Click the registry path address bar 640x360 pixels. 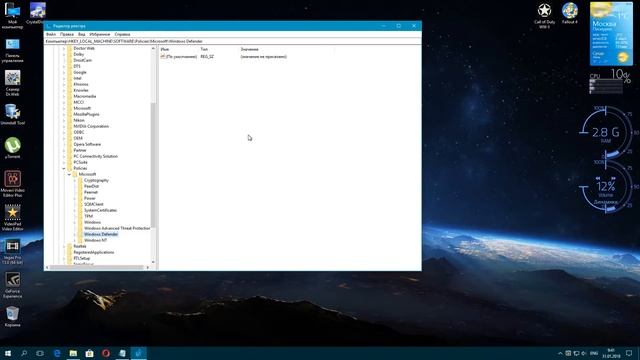click(x=233, y=41)
